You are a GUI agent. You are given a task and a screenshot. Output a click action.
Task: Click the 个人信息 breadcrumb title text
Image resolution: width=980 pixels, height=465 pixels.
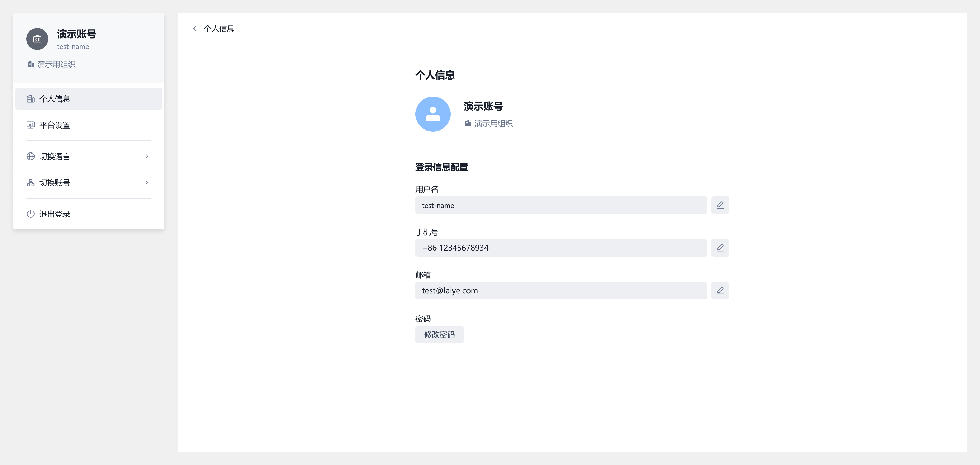pos(219,29)
